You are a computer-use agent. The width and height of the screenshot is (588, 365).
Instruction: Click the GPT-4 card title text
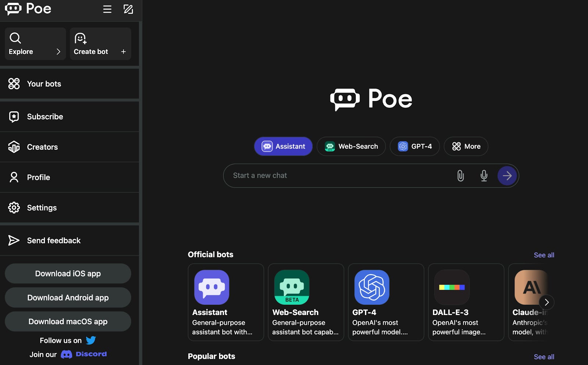click(x=364, y=312)
